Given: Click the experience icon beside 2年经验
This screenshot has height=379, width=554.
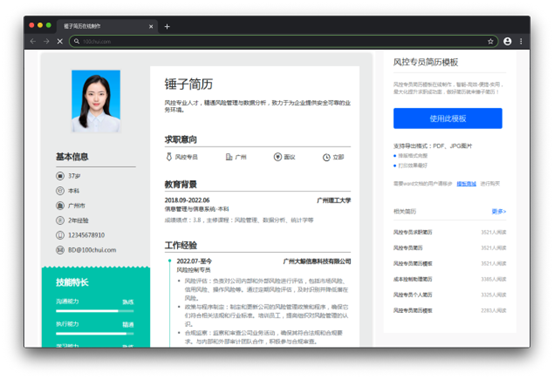Looking at the screenshot, I should (60, 220).
